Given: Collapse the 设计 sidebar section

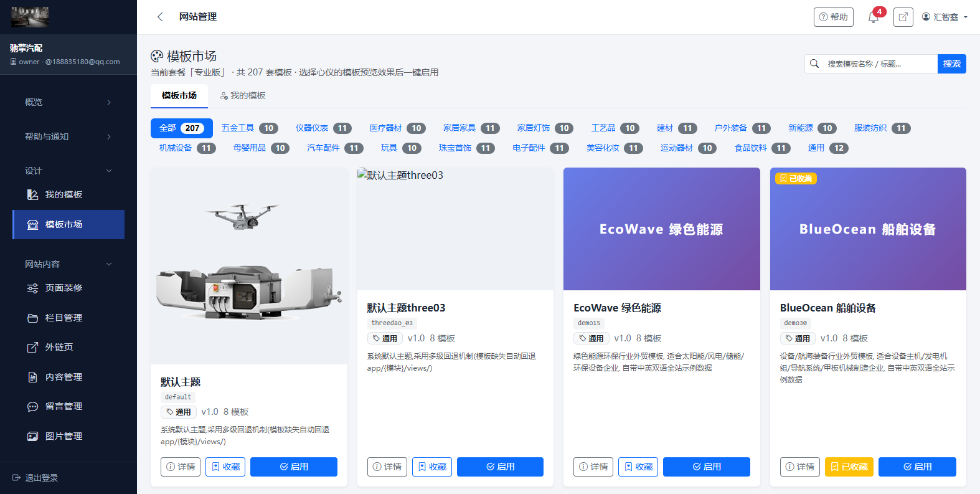Looking at the screenshot, I should point(68,171).
